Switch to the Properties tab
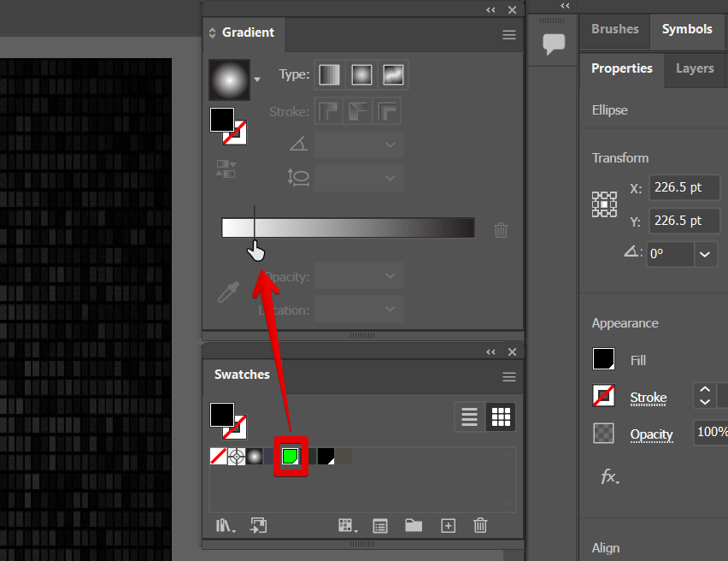 coord(622,68)
